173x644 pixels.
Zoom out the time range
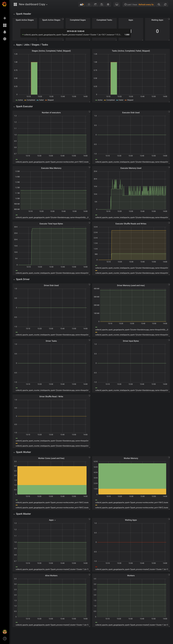click(159, 4)
